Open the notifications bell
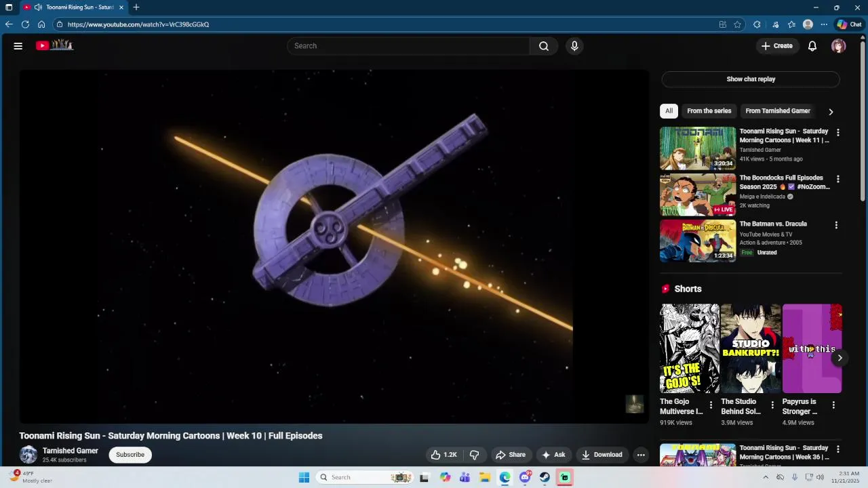 (812, 46)
